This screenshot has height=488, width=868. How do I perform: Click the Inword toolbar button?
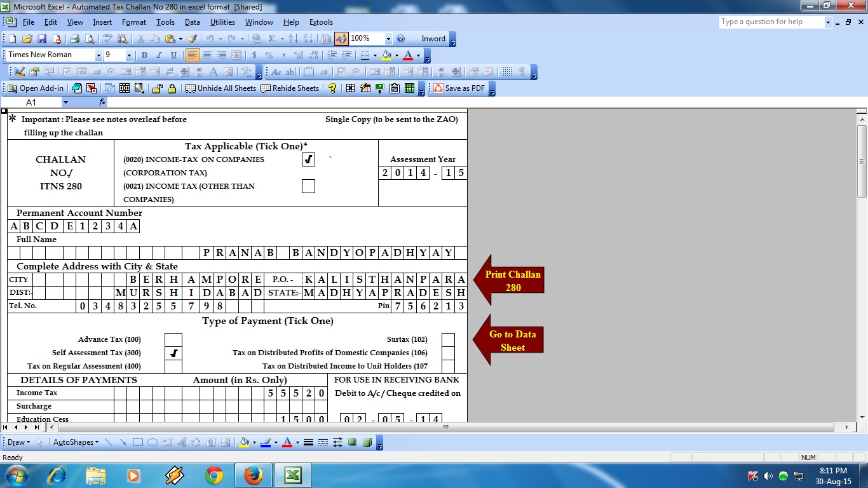click(433, 39)
